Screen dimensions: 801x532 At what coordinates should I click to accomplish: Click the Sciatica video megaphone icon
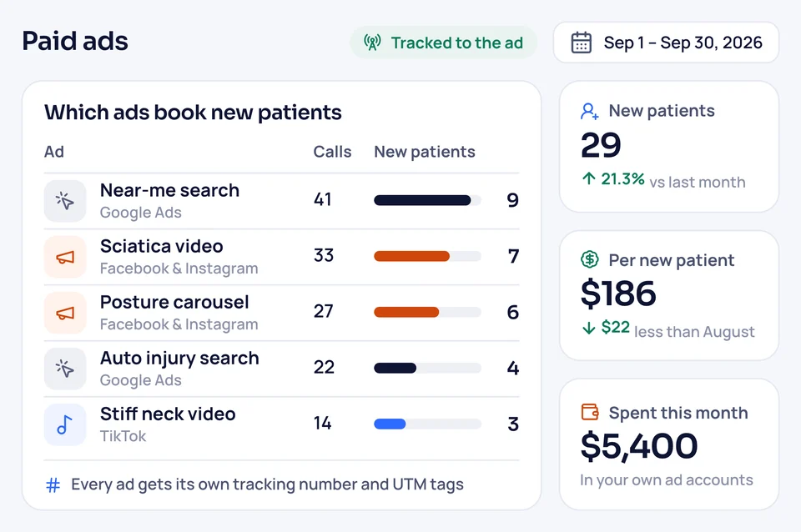[x=65, y=257]
